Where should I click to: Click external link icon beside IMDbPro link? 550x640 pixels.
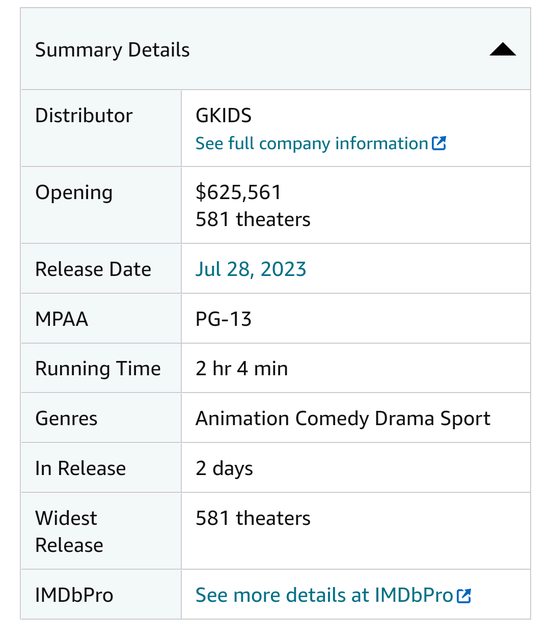464,595
